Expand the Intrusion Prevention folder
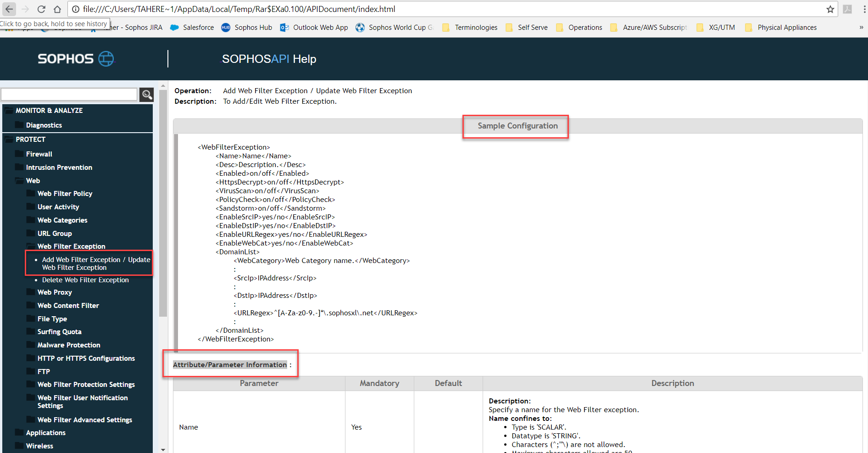Viewport: 868px width, 453px height. pyautogui.click(x=59, y=168)
